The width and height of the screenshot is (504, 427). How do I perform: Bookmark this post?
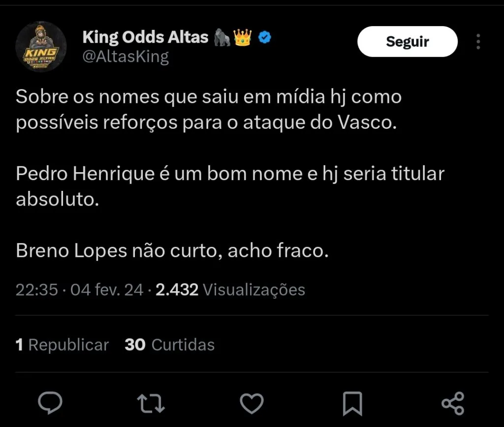(x=352, y=403)
